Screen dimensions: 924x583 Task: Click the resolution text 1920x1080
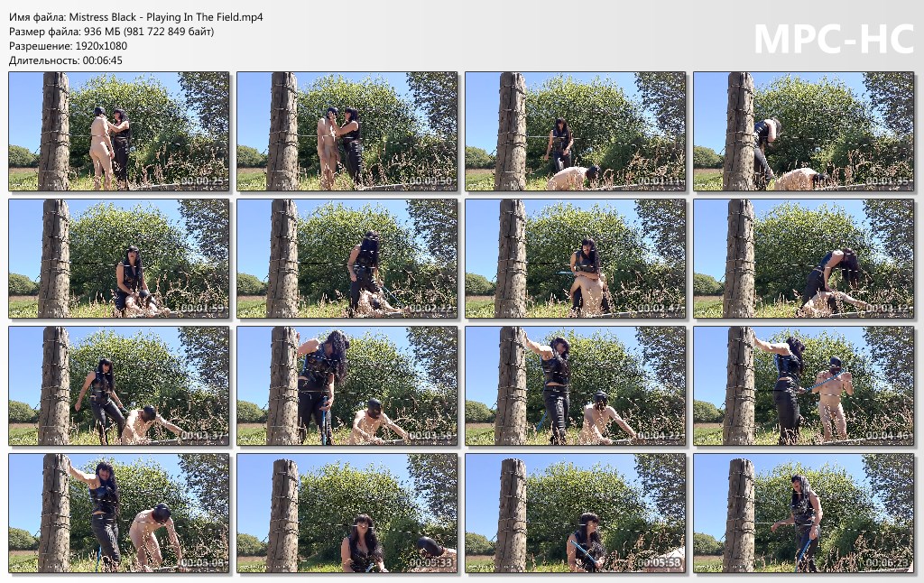101,46
